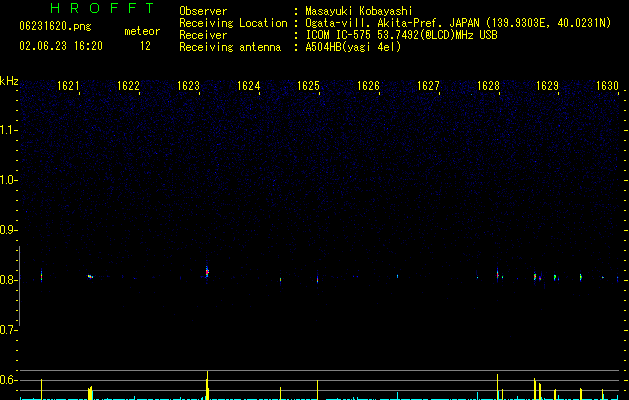
Task: Select the meteor count value 12
Action: [145, 46]
